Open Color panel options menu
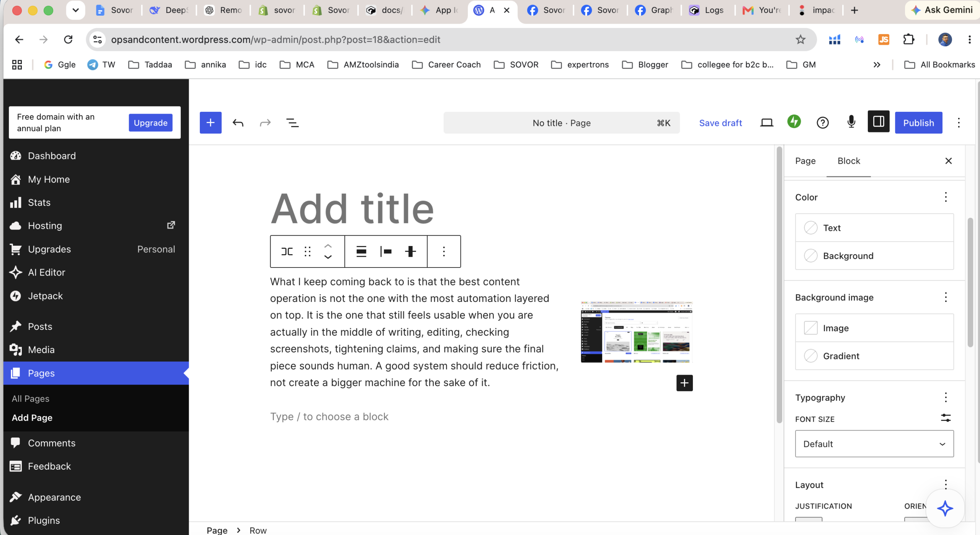 [x=946, y=197]
